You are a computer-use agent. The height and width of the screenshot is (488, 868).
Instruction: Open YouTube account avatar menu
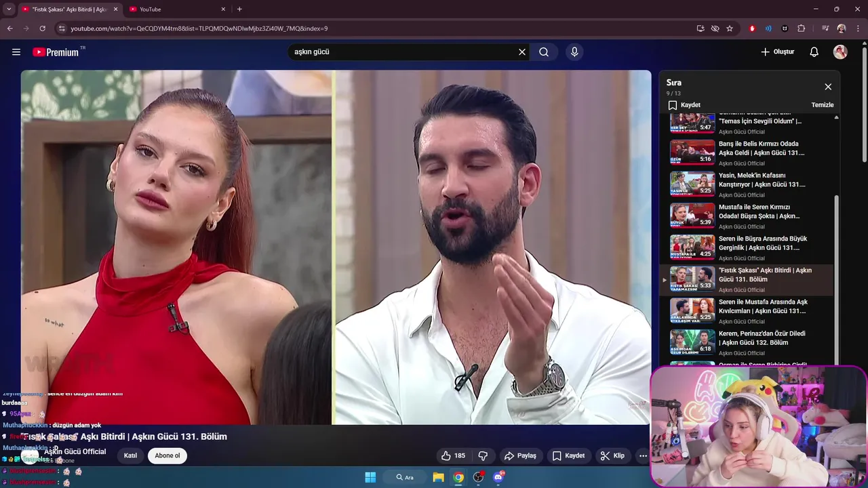tap(840, 52)
